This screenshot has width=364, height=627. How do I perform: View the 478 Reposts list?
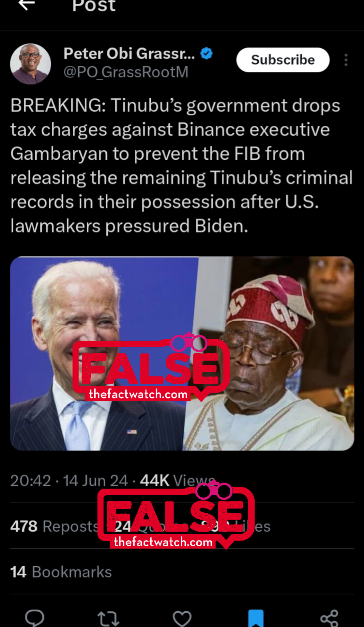point(54,526)
